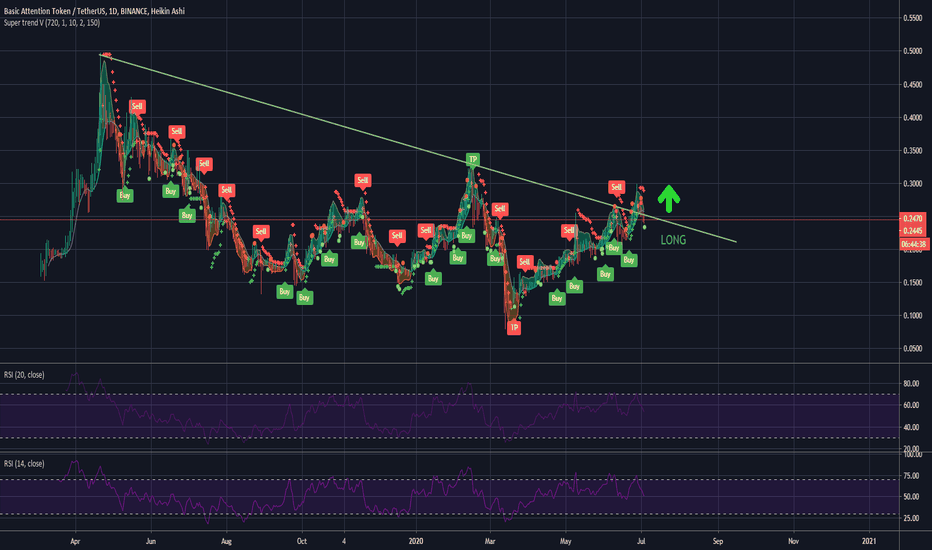Click the red 0.2470 current price tag

pos(912,219)
